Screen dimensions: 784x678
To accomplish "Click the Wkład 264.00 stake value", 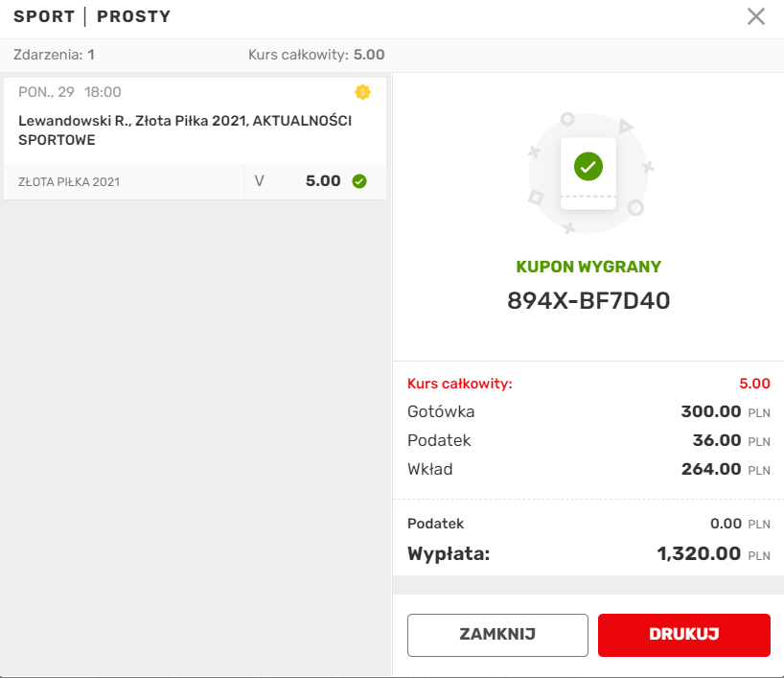I will pos(710,470).
